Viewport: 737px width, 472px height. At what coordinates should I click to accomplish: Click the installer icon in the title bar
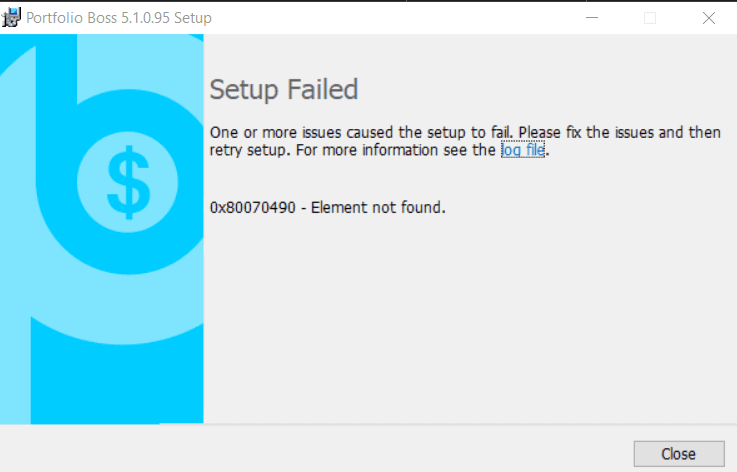pyautogui.click(x=13, y=17)
